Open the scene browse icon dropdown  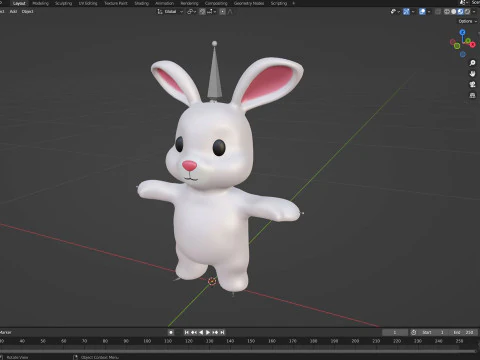pos(463,3)
